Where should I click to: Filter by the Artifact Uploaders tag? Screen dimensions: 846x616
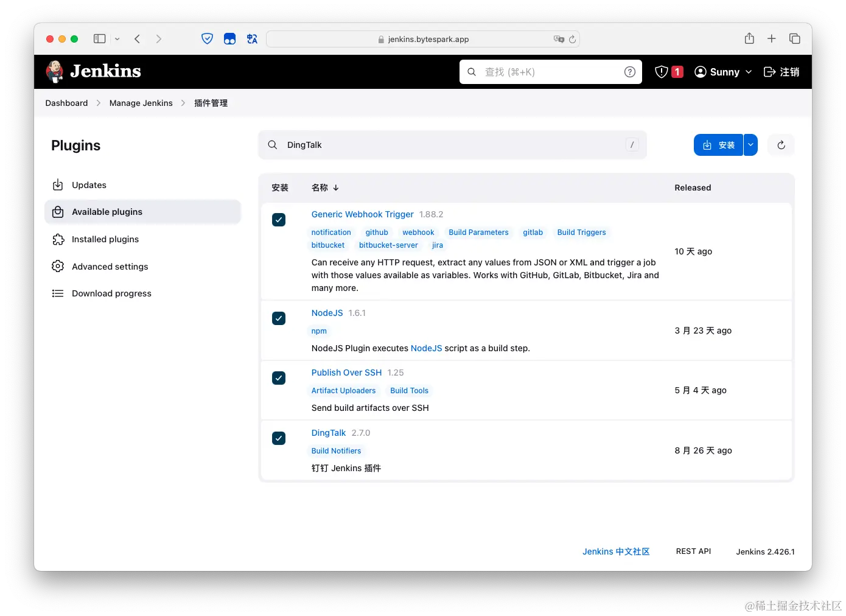tap(343, 391)
